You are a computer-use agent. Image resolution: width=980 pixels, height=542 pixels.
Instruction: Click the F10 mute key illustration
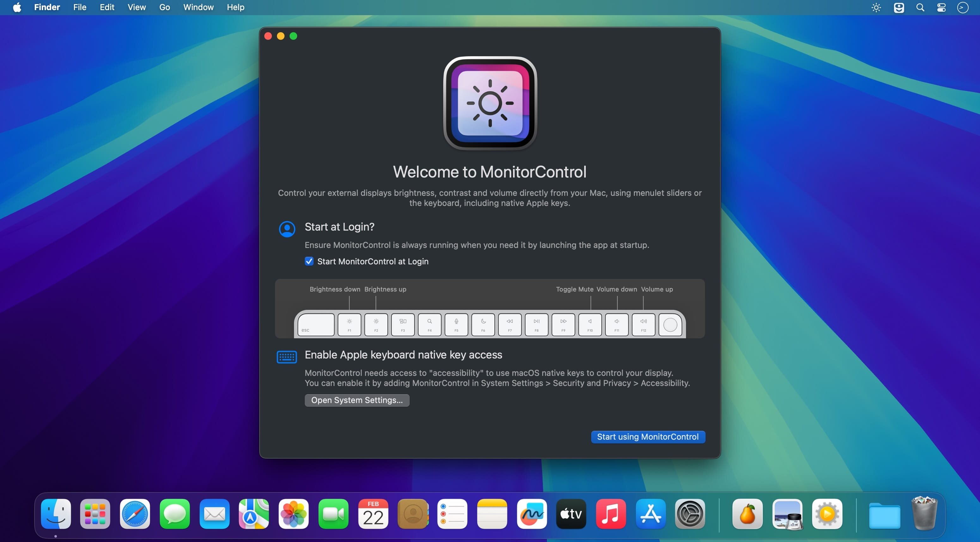[590, 325]
